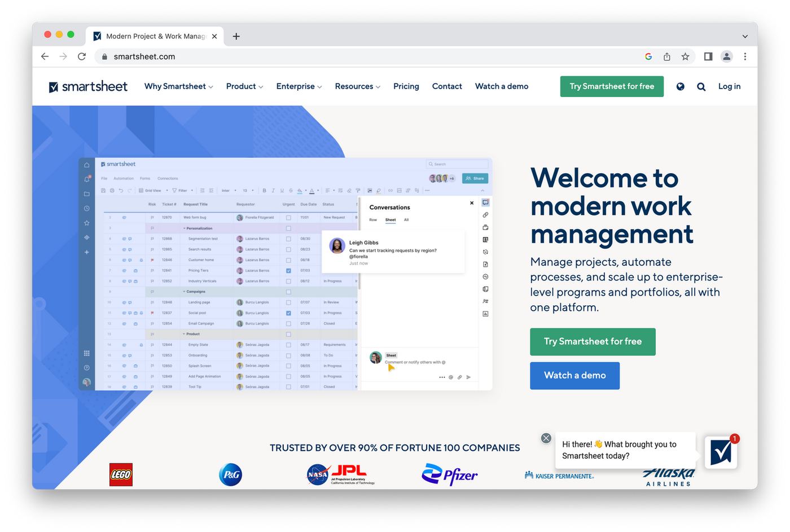
Task: Click the Attachments paperclip icon
Action: [x=485, y=214]
